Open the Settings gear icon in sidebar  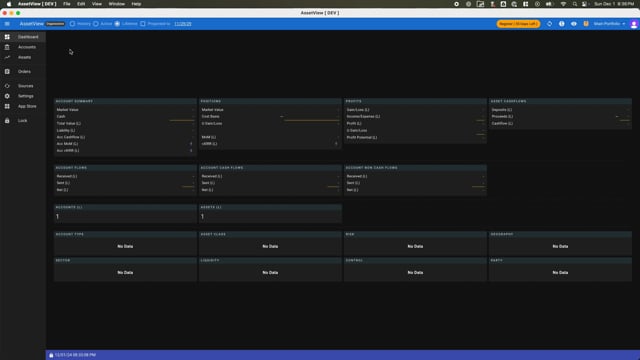pyautogui.click(x=7, y=96)
